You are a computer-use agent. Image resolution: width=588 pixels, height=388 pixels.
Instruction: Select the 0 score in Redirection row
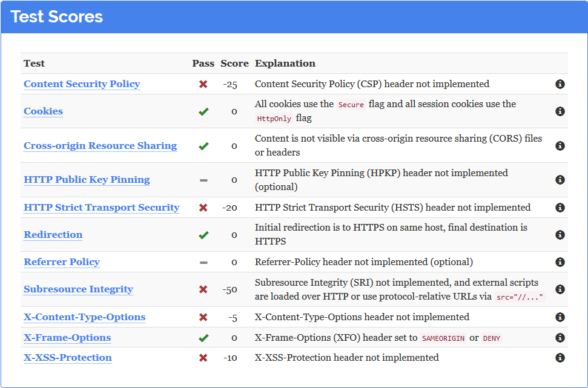234,235
